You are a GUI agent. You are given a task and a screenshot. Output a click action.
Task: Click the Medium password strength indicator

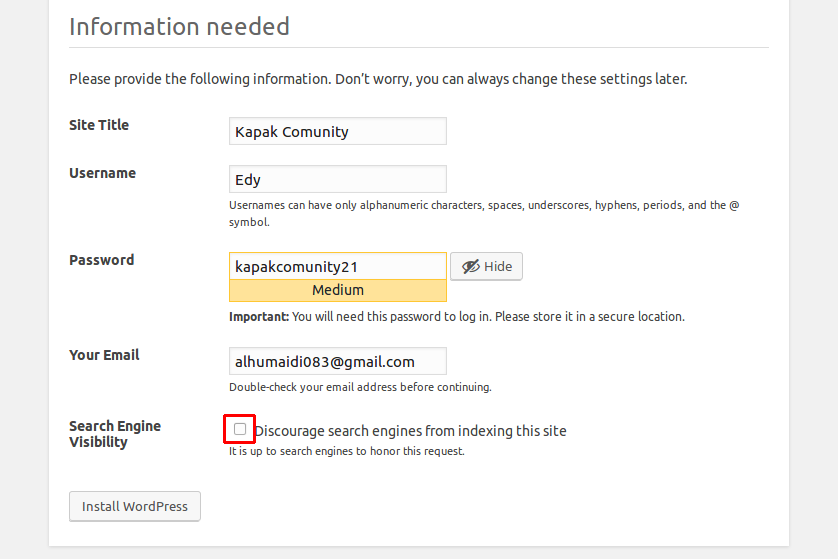337,290
